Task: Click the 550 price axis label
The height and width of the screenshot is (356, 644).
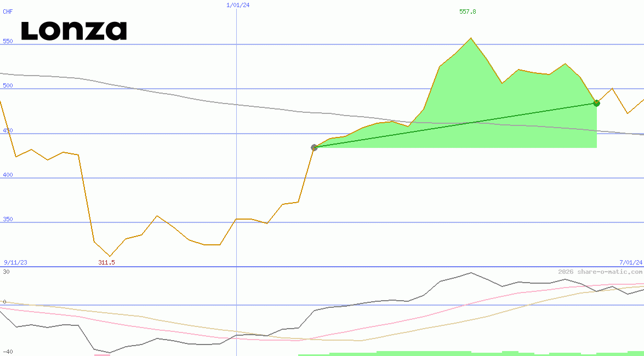Action: coord(8,41)
